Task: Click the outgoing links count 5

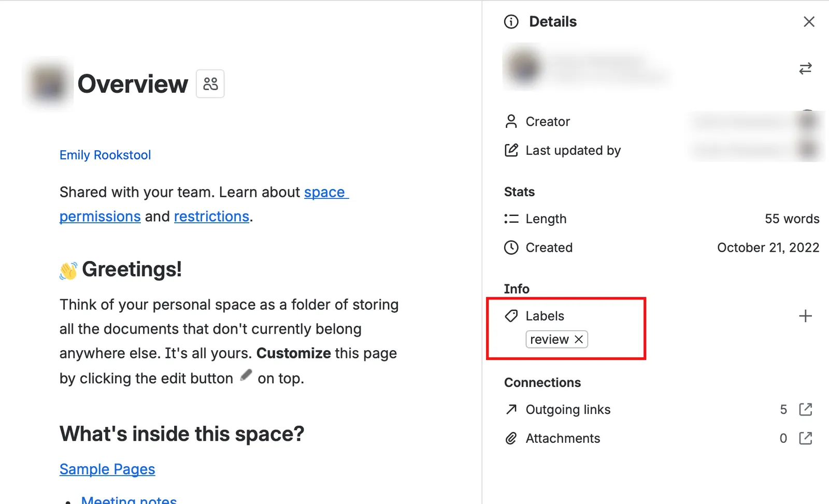Action: [783, 410]
